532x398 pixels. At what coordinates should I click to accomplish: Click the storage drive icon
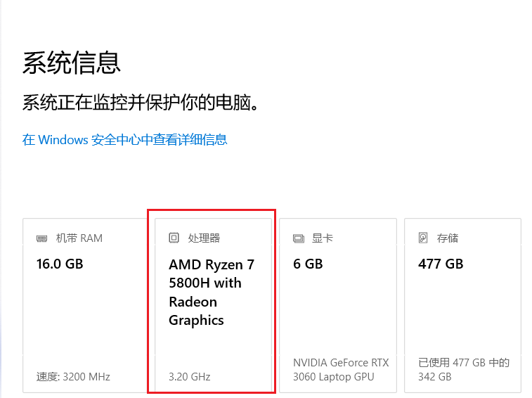click(423, 238)
